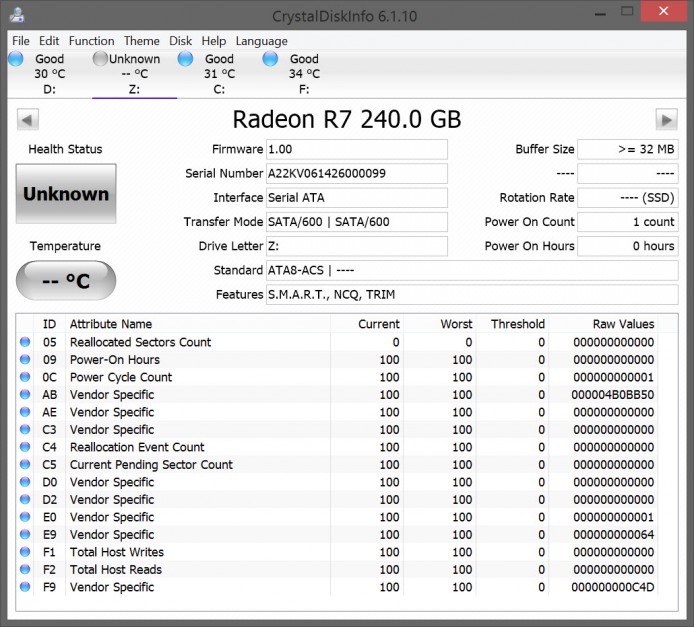Click the Radeon R7 240.0 GB title
Image resolution: width=694 pixels, height=627 pixels.
click(x=347, y=119)
